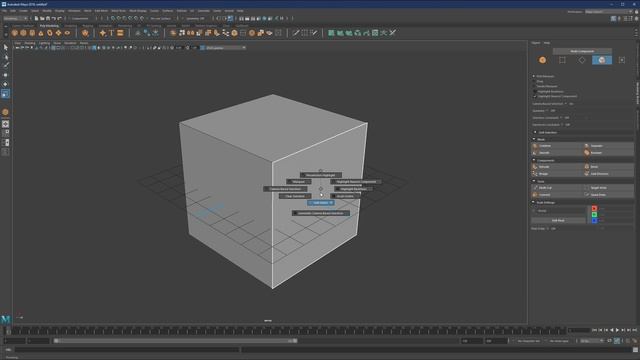The height and width of the screenshot is (360, 640).
Task: Click the Quad Draw tool button
Action: pos(608,195)
